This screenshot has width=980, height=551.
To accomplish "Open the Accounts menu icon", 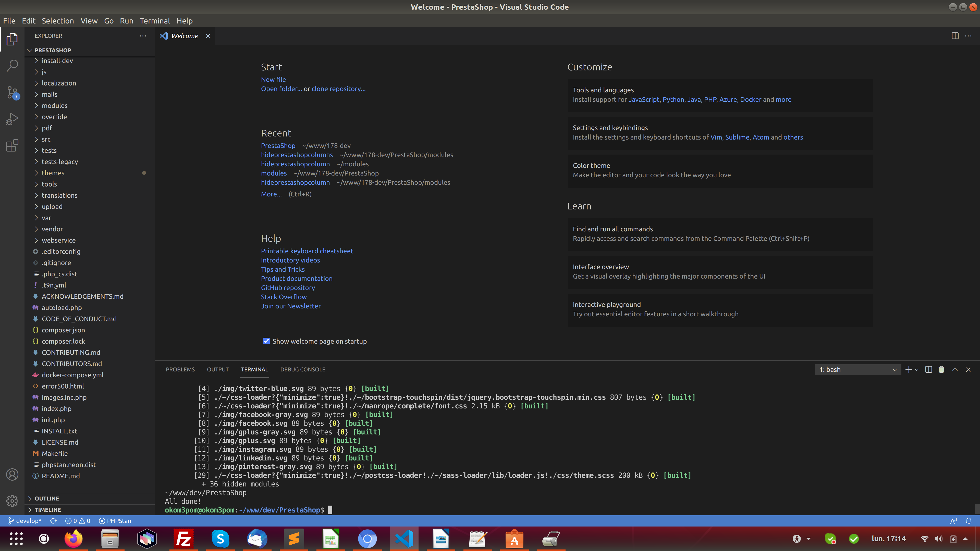I will tap(12, 474).
